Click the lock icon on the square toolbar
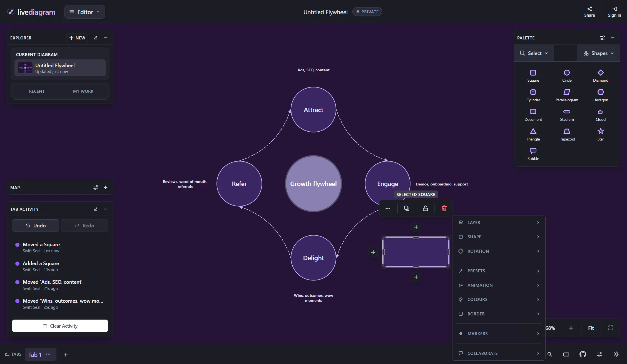This screenshot has height=364, width=627. click(x=425, y=208)
